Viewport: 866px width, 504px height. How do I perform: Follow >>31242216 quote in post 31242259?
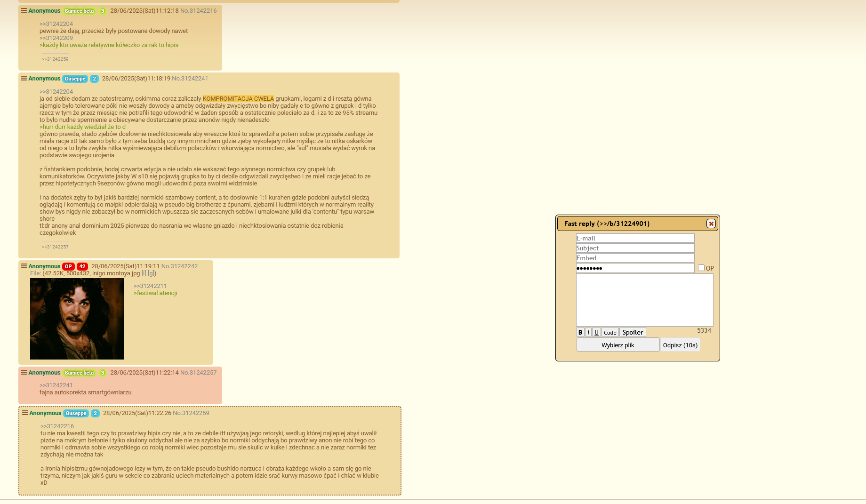point(57,426)
